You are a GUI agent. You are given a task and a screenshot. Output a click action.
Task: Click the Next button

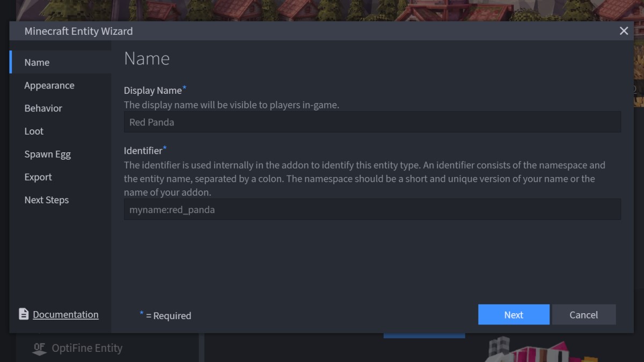(514, 315)
